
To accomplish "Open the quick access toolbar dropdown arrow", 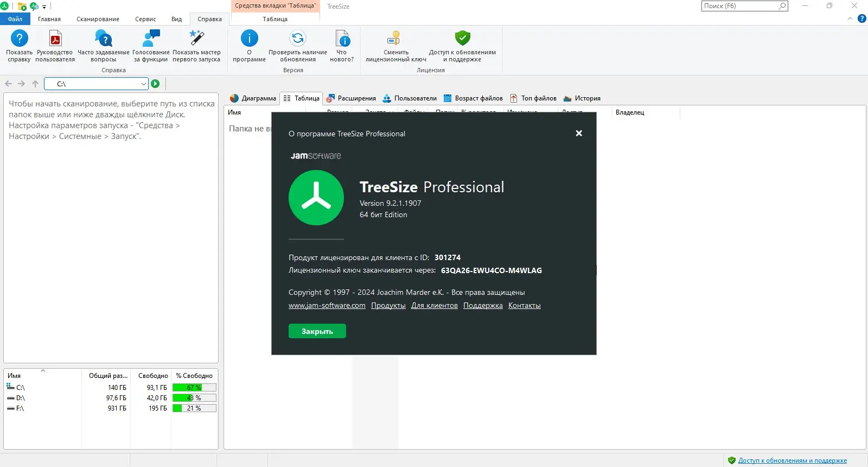I will [x=44, y=7].
